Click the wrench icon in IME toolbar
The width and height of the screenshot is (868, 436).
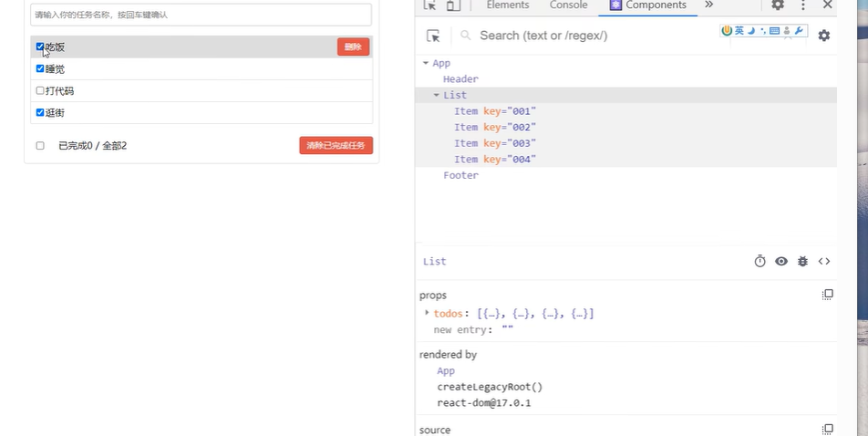pyautogui.click(x=799, y=31)
